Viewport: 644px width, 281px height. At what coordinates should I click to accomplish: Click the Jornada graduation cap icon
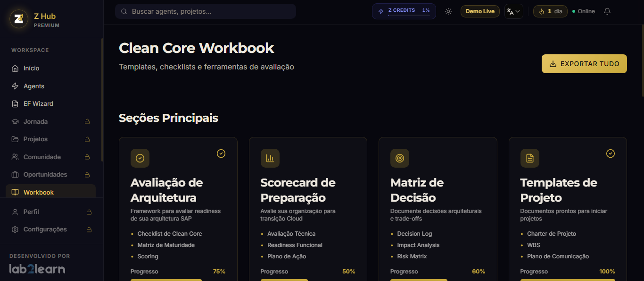click(15, 121)
